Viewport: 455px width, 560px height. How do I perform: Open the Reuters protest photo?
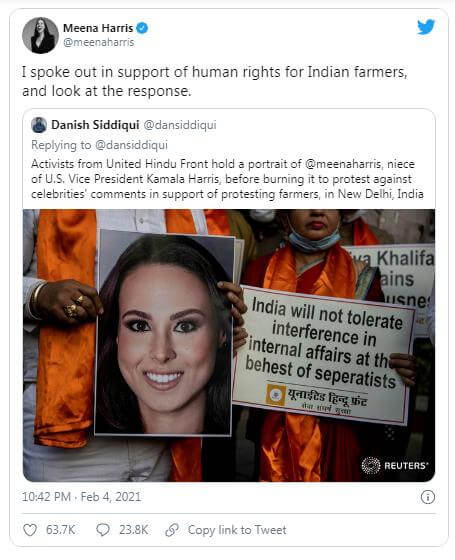(229, 345)
